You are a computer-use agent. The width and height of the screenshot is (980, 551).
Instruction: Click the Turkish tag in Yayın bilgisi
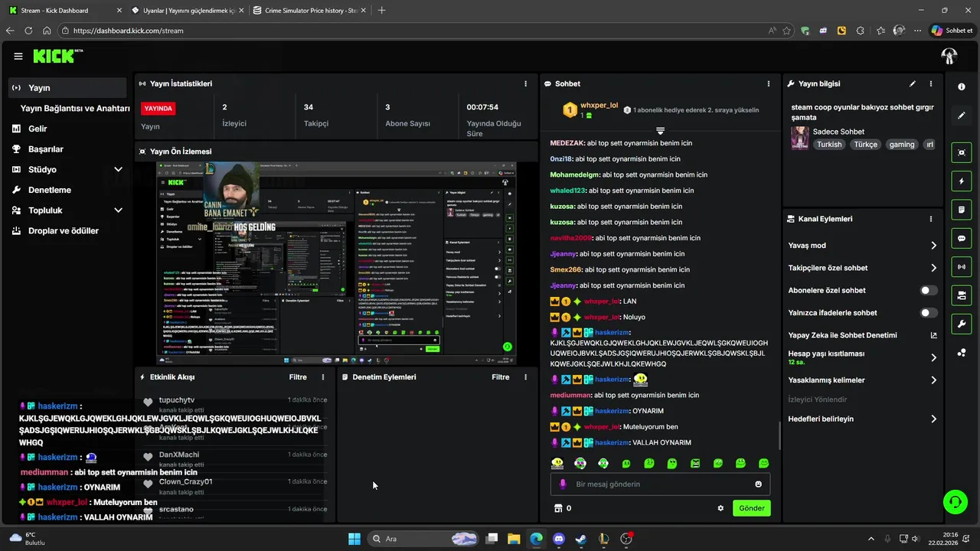click(x=828, y=144)
